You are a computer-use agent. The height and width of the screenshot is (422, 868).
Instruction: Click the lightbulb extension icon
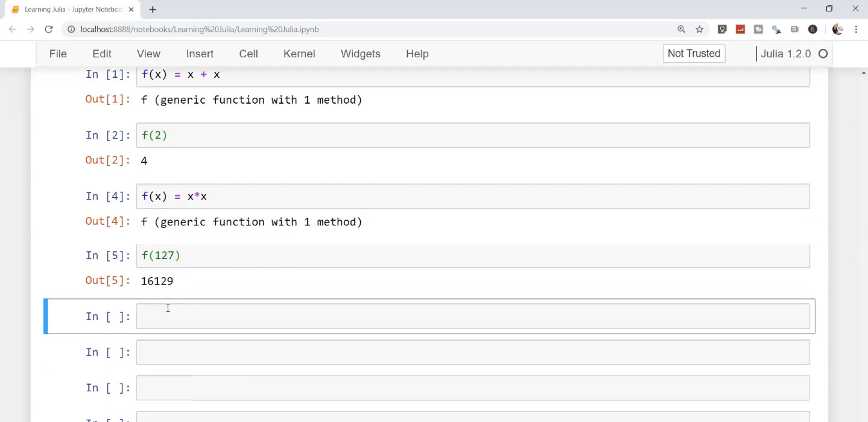click(x=721, y=29)
